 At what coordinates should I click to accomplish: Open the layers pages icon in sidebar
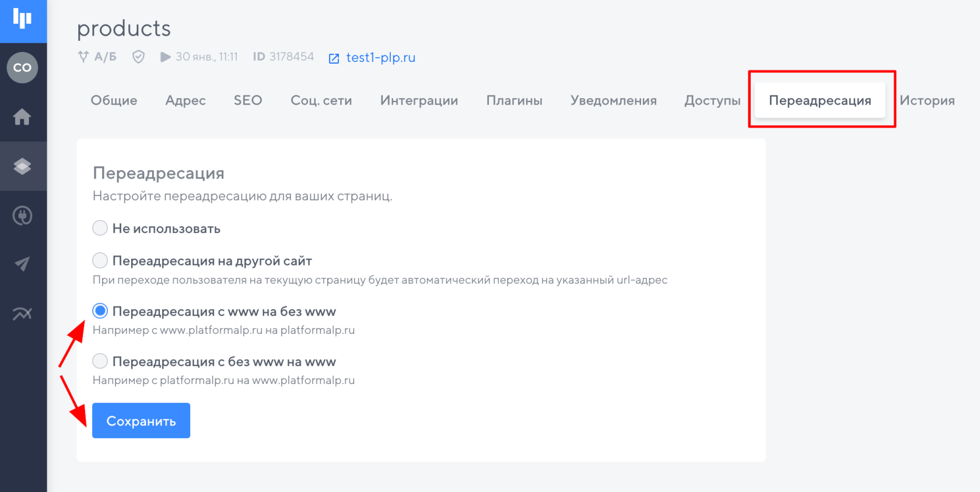pos(22,166)
